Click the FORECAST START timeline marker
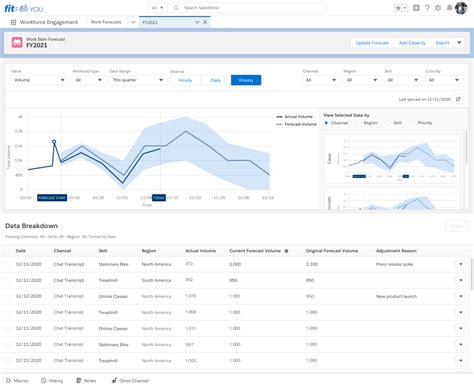Image resolution: width=474 pixels, height=387 pixels. coord(52,198)
